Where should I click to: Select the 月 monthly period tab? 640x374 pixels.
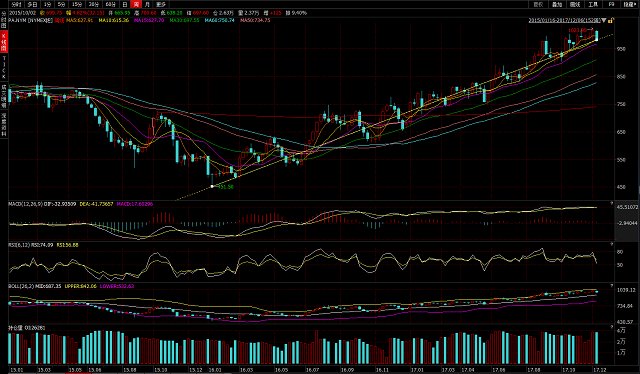coord(147,4)
